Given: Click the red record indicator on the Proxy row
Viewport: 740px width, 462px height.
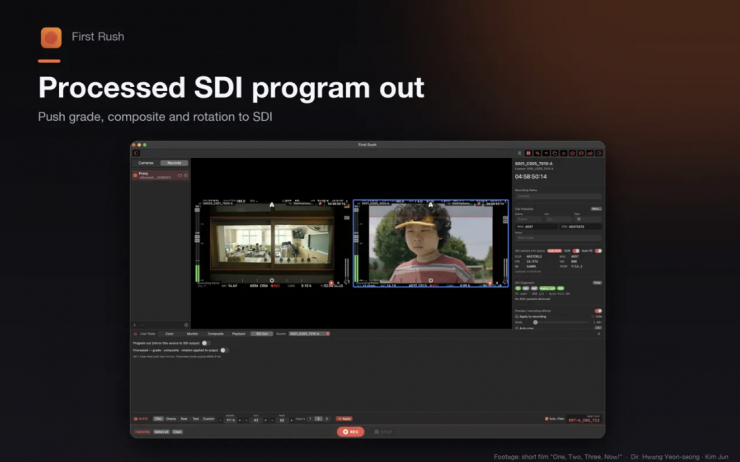Looking at the screenshot, I should (x=135, y=175).
